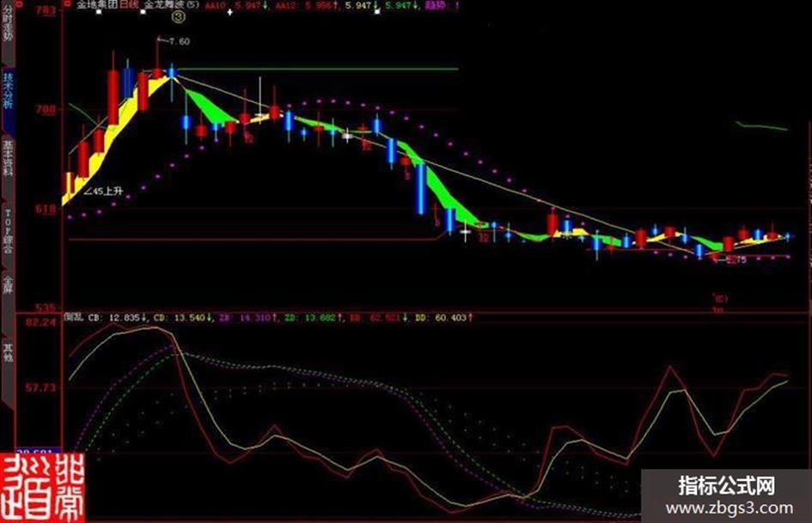Click the 金龙舞波(5) indicator name
Image resolution: width=812 pixels, height=523 pixels.
coord(171,5)
